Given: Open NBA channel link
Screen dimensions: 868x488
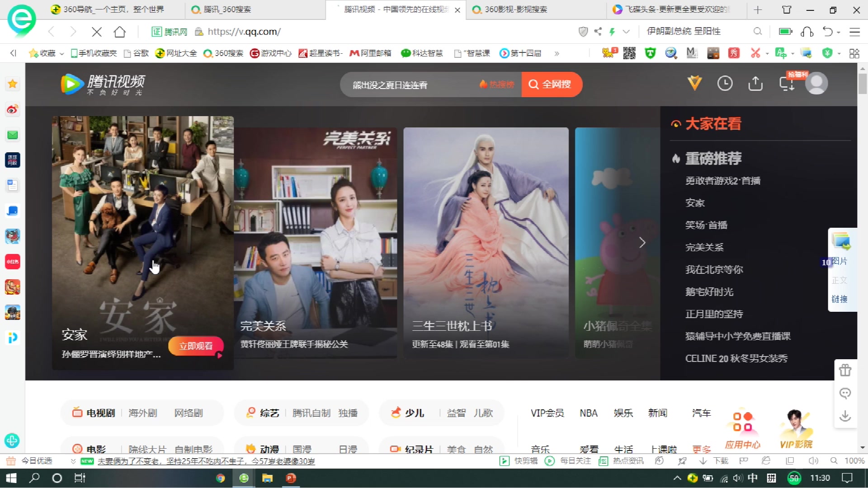Looking at the screenshot, I should (x=589, y=413).
